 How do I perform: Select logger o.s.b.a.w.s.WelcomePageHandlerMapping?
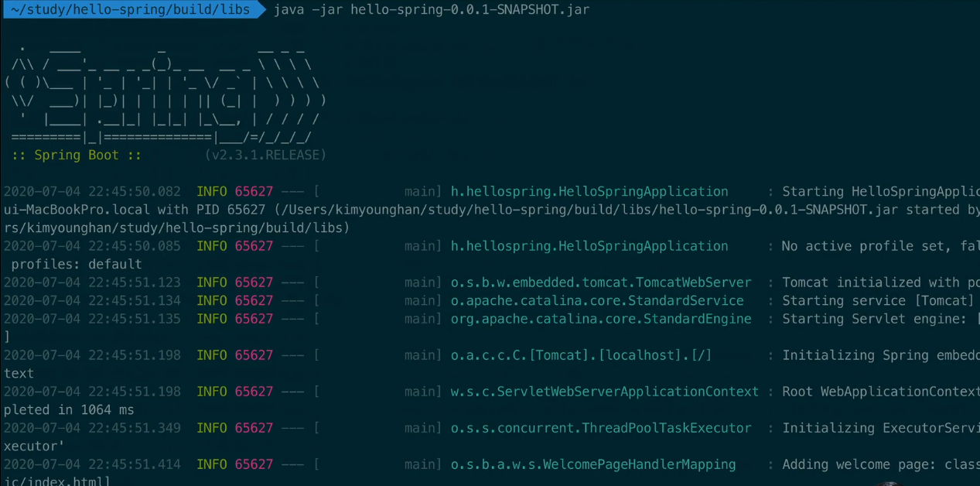tap(593, 464)
